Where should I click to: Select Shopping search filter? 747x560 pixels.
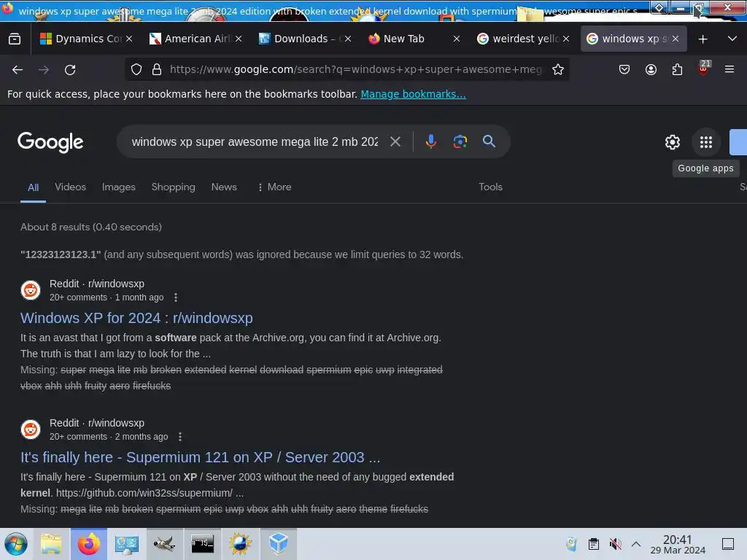174,187
